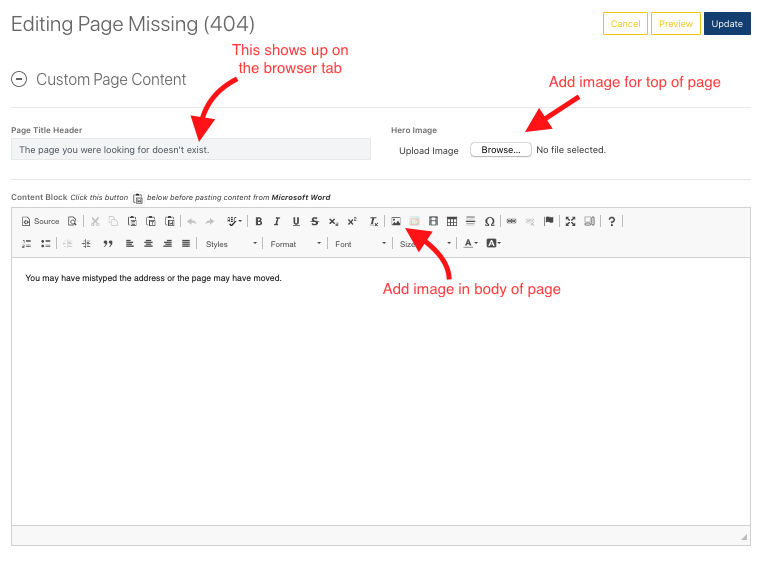This screenshot has height=562, width=759.
Task: Click the Unlink icon
Action: pos(530,221)
